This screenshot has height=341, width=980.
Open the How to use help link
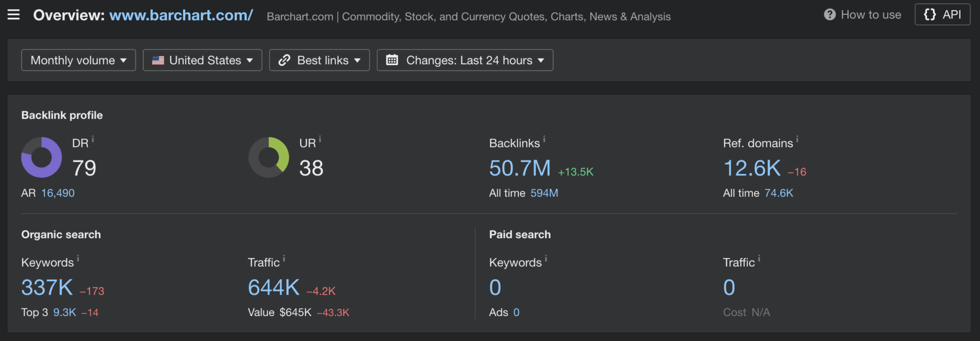point(863,15)
